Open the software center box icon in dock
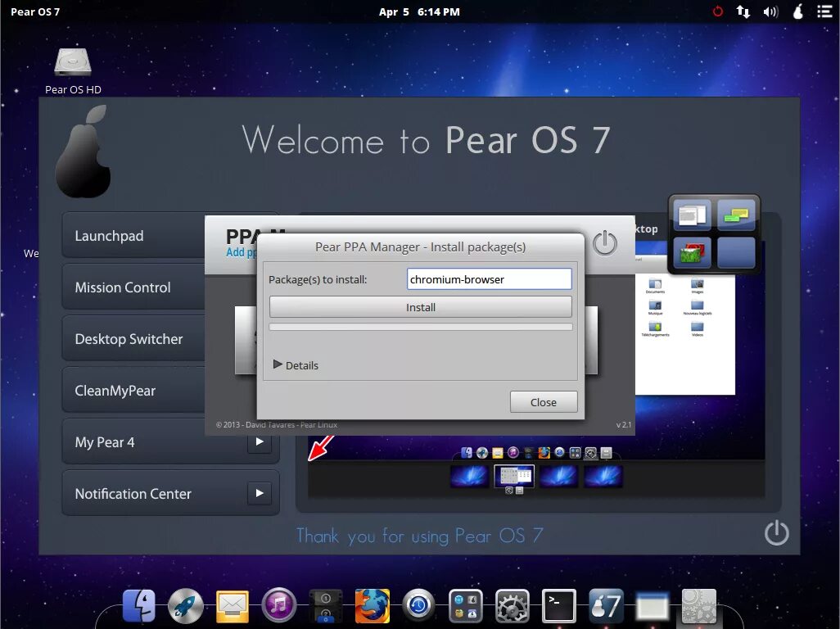The height and width of the screenshot is (629, 840). (465, 606)
